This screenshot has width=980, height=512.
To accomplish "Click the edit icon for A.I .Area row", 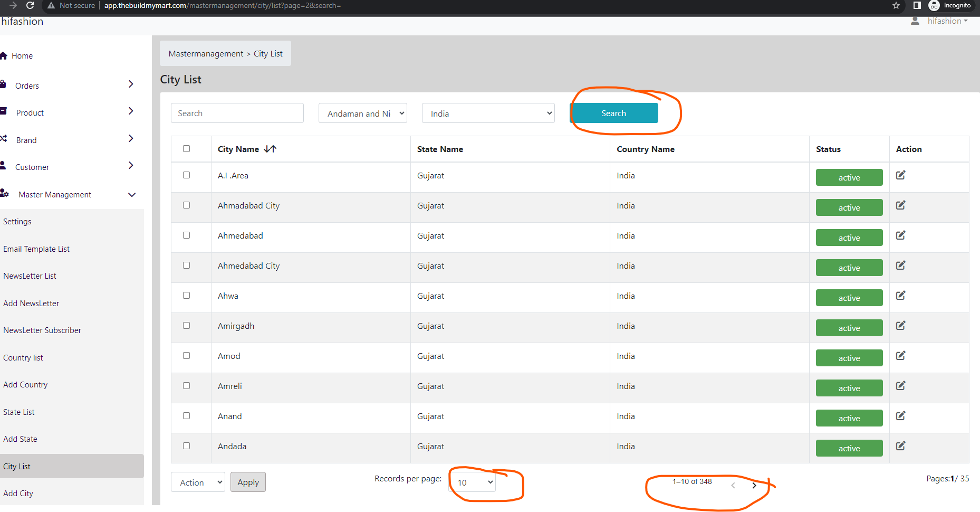I will tap(900, 175).
